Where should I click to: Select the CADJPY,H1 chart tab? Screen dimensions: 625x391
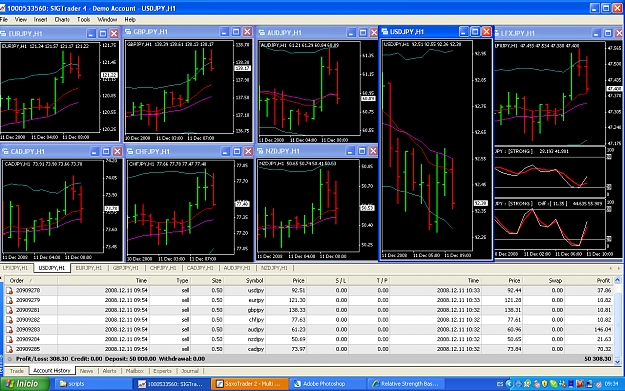200,268
